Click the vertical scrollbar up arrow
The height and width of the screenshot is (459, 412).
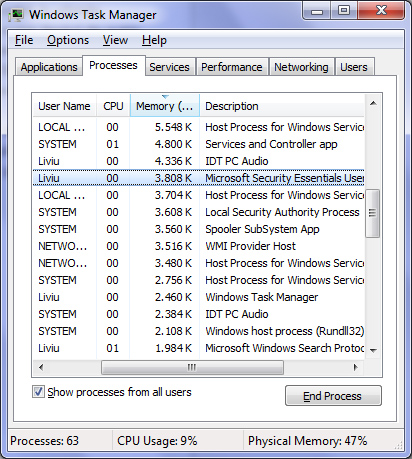coord(373,103)
